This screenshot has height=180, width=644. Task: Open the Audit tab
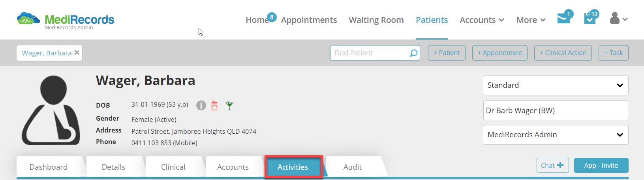353,167
